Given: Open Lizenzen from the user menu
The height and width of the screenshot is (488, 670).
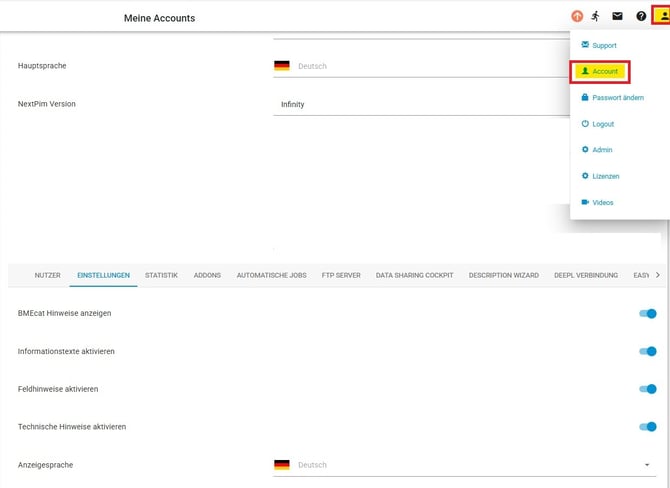Looking at the screenshot, I should (x=605, y=176).
